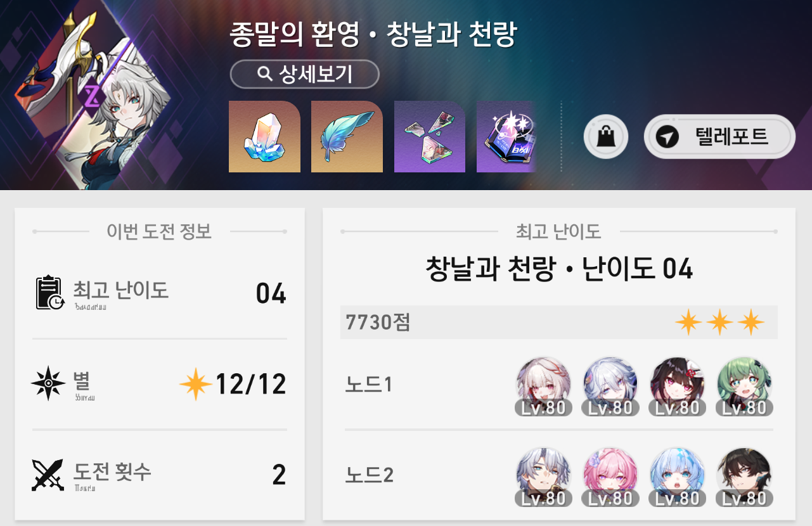This screenshot has height=526, width=812.
Task: Open the shopping bag store icon
Action: pyautogui.click(x=605, y=136)
